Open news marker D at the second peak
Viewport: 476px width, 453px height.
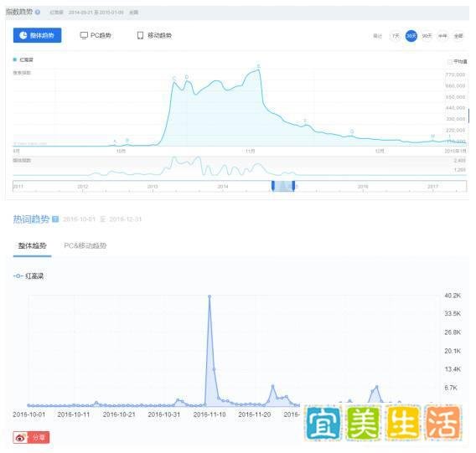[187, 77]
